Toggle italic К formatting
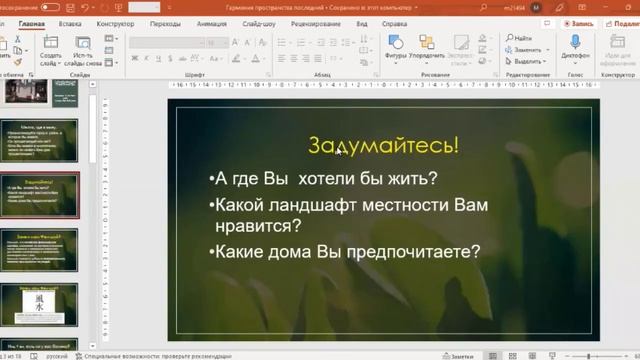640x360 pixels. 146,59
